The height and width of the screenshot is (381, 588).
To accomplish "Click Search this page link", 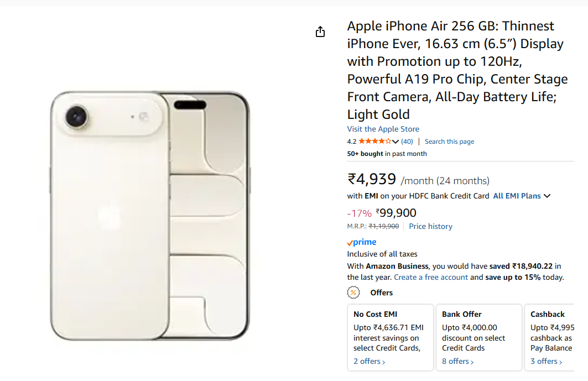I will [449, 142].
